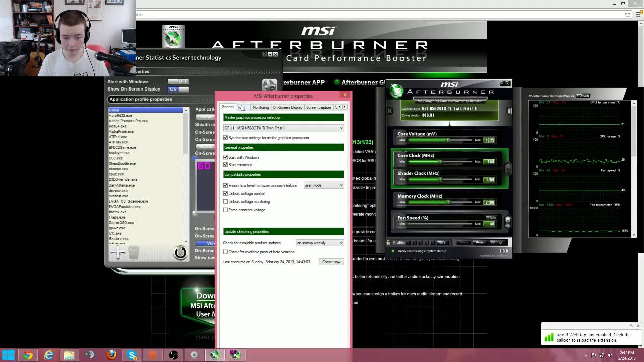Open Internet Explorer from the taskbar
The height and width of the screenshot is (362, 644).
(x=48, y=355)
